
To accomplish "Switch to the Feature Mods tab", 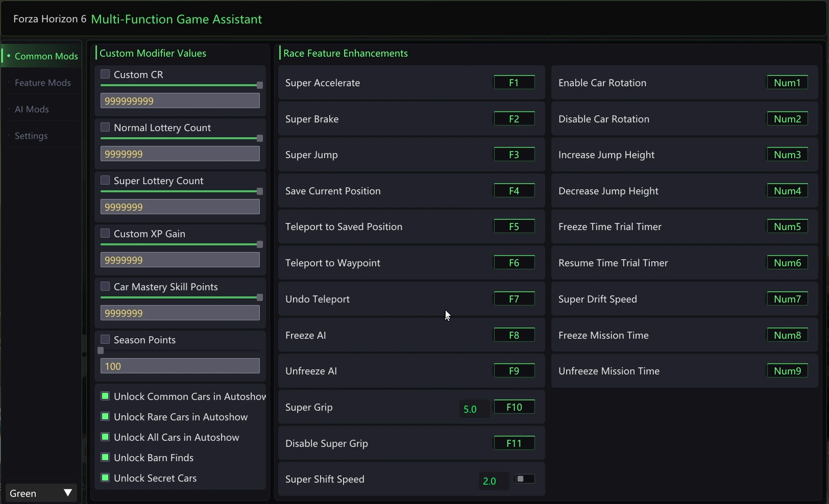I will click(x=42, y=83).
